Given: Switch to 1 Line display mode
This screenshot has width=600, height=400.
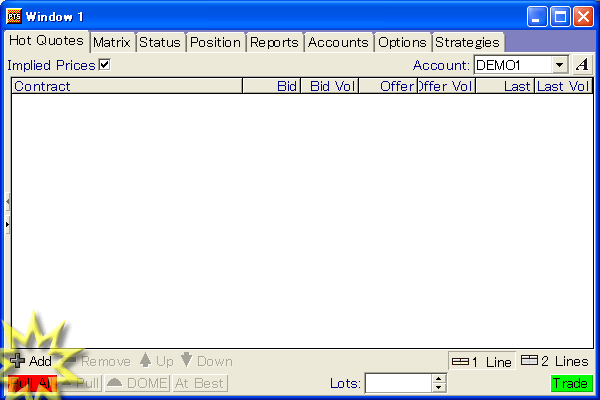Looking at the screenshot, I should click(x=482, y=361).
